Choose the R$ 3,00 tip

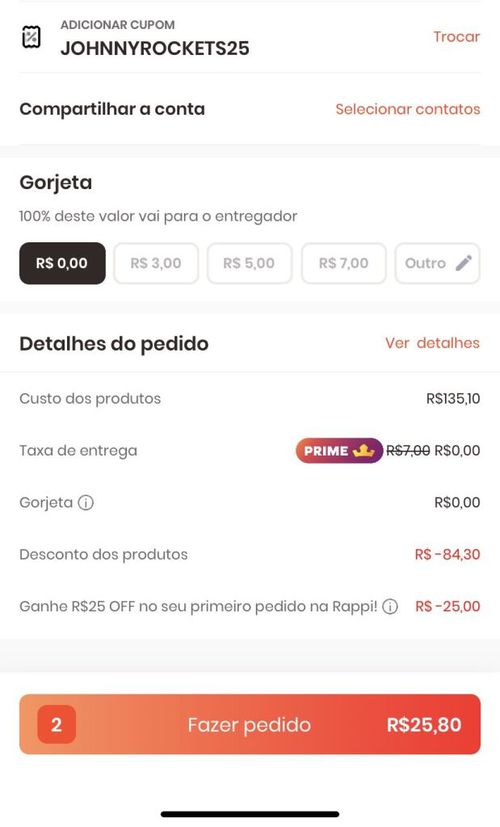pos(156,263)
